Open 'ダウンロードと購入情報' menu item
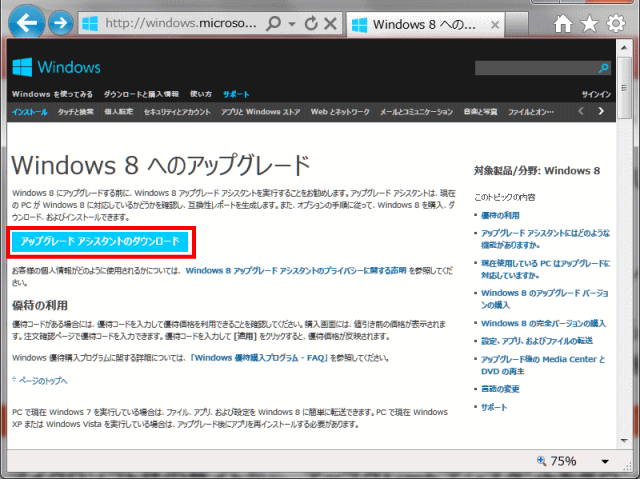 pos(141,94)
